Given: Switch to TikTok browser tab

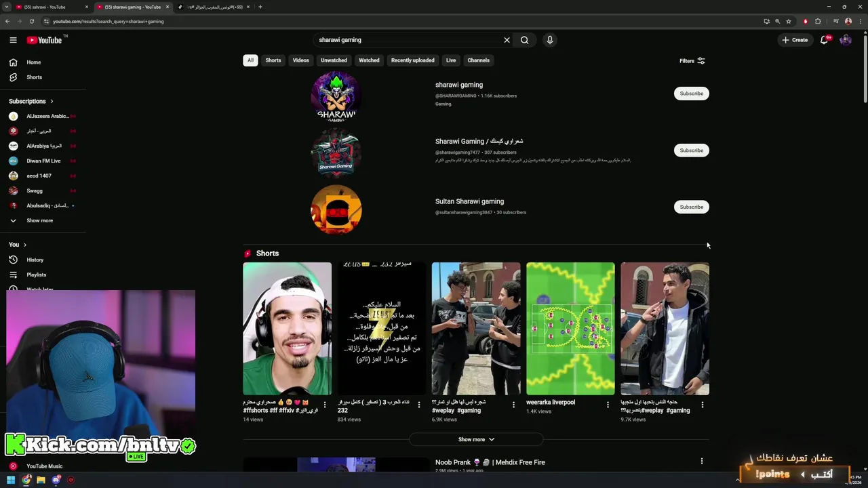Looking at the screenshot, I should [x=214, y=7].
